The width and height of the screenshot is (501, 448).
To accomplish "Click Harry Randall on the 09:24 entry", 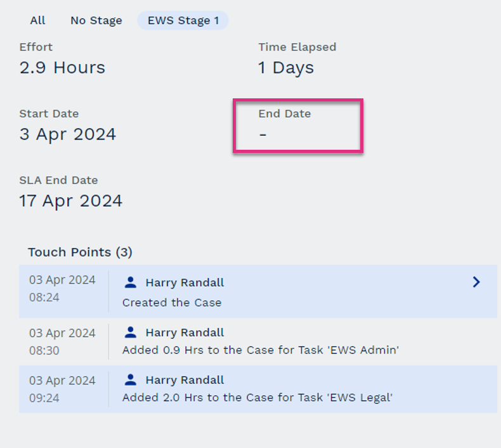I will pos(185,380).
